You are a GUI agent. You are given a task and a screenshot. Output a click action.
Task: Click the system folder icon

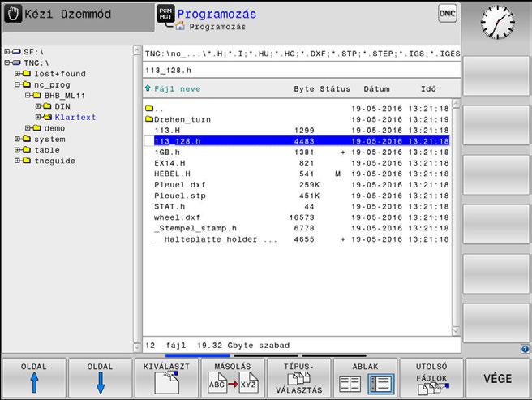coord(27,139)
